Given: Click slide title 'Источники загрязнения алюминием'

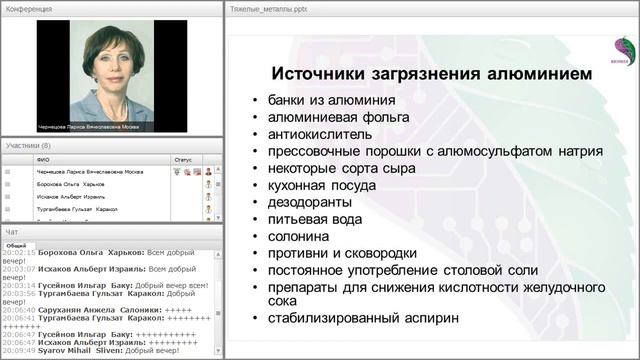Looking at the screenshot, I should (432, 73).
